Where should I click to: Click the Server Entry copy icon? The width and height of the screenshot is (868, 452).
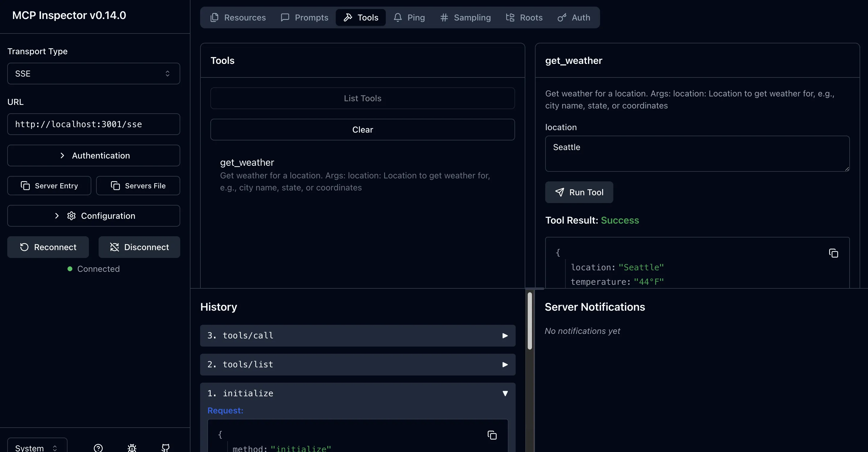[x=25, y=186]
